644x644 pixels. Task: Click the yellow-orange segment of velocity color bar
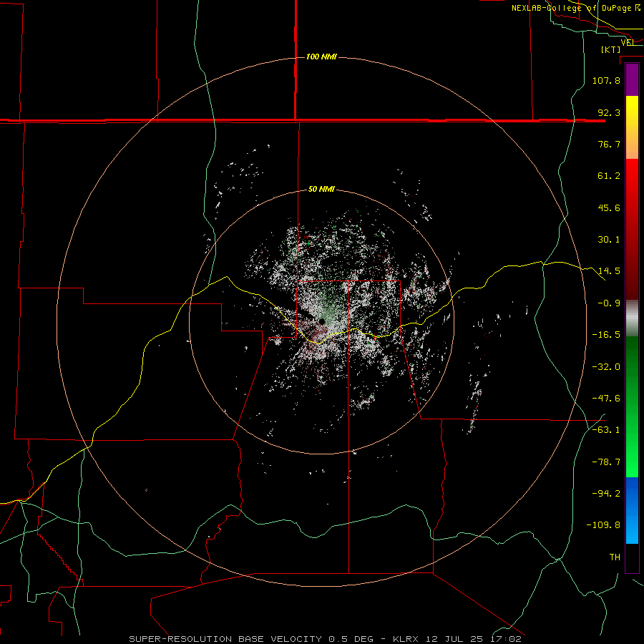pos(632,127)
